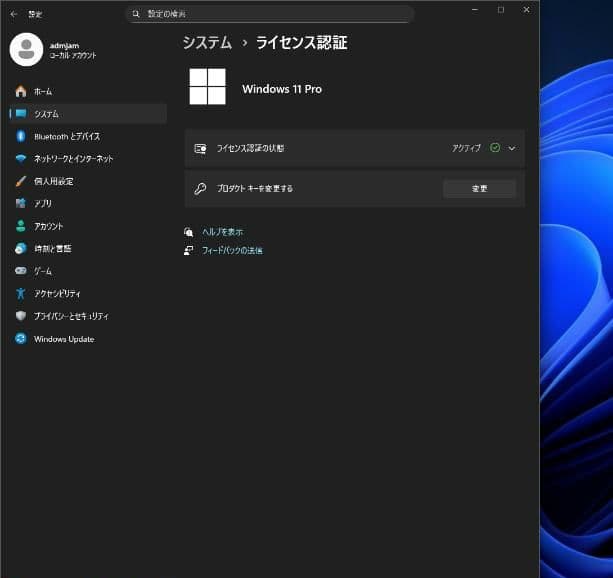Image resolution: width=613 pixels, height=578 pixels.
Task: Click the Windows Update sync icon
Action: (x=21, y=338)
